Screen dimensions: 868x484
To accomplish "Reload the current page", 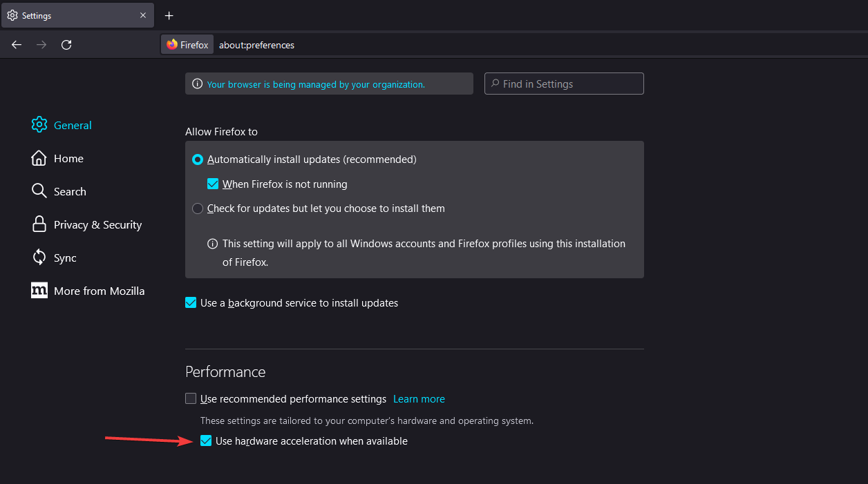I will click(66, 45).
